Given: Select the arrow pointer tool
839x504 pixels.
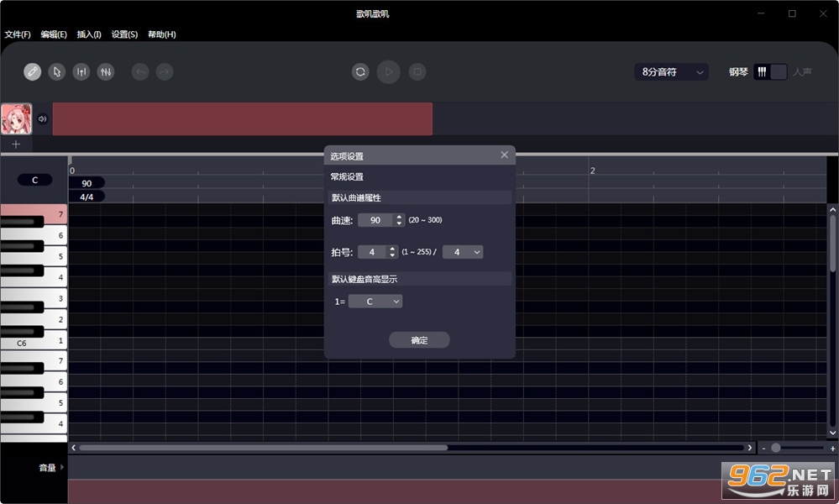Looking at the screenshot, I should tap(57, 71).
